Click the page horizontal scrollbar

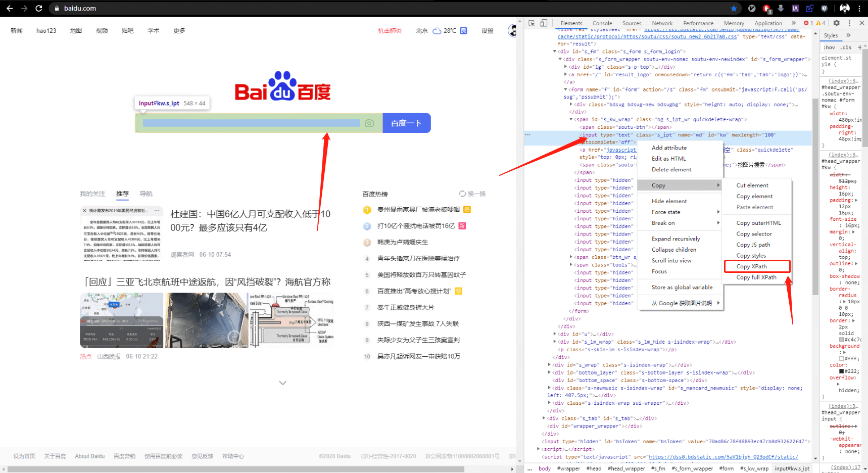[235, 469]
